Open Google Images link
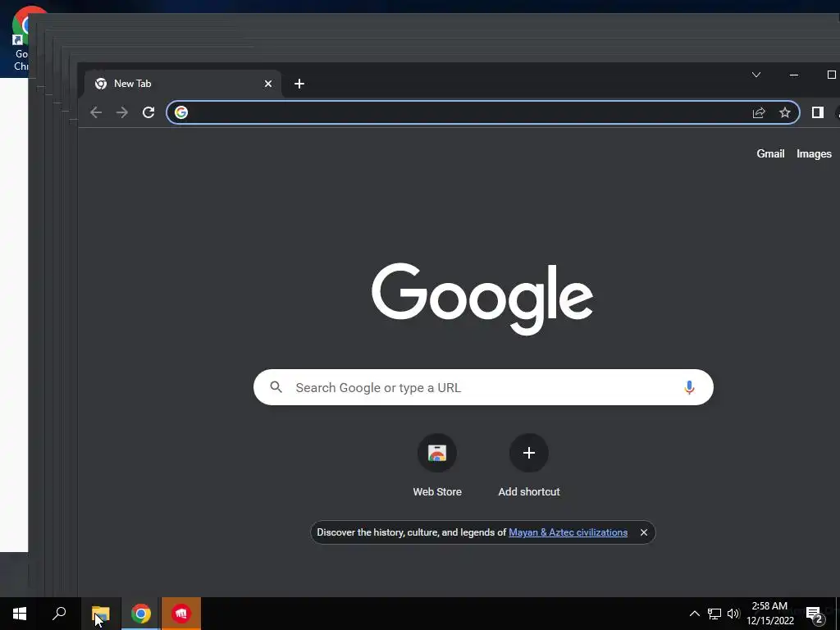This screenshot has width=840, height=630. [814, 153]
